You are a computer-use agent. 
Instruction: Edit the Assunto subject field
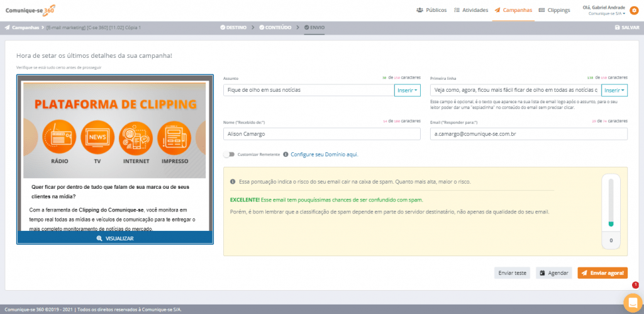[309, 90]
